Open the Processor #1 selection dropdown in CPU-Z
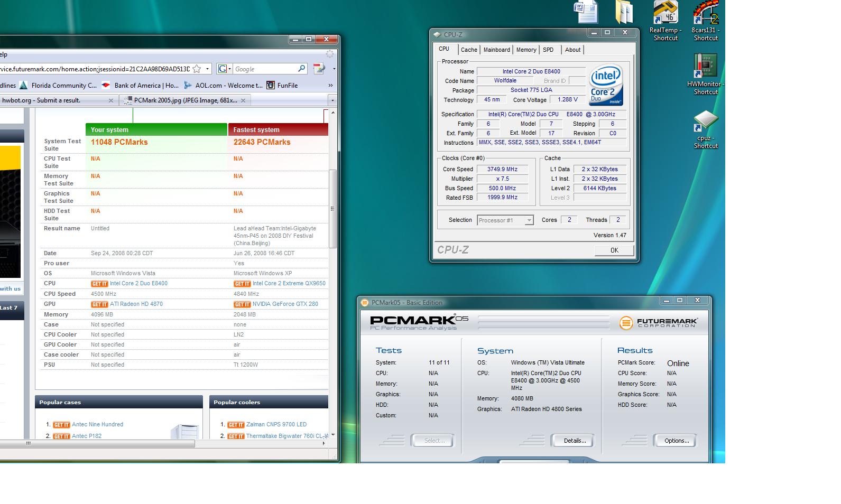Viewport: 841px width, 504px height. tap(505, 220)
